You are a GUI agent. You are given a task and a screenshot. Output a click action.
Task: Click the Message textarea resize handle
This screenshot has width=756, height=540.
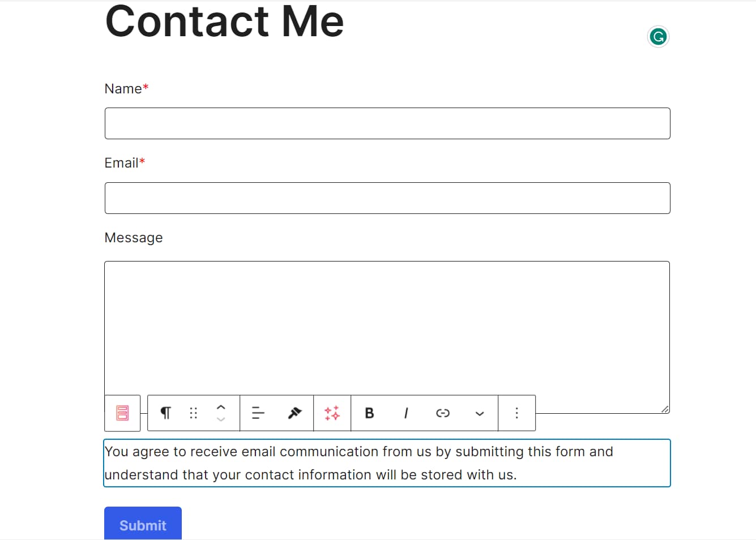click(665, 409)
